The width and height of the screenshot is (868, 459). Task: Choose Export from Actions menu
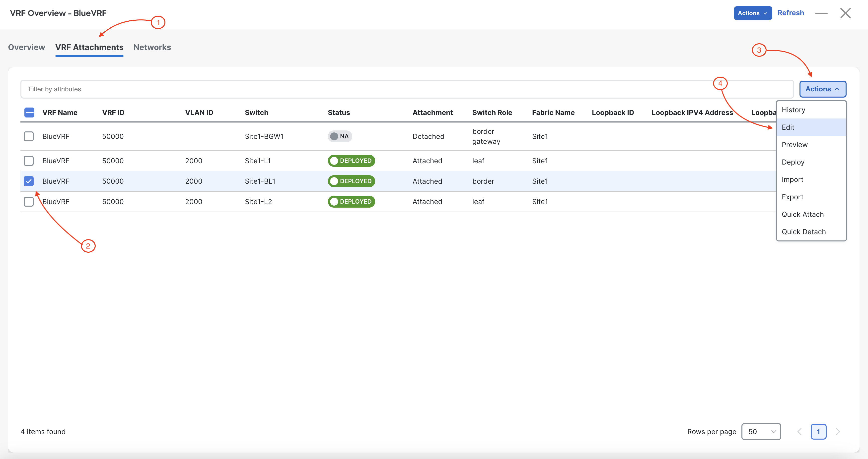[811, 197]
